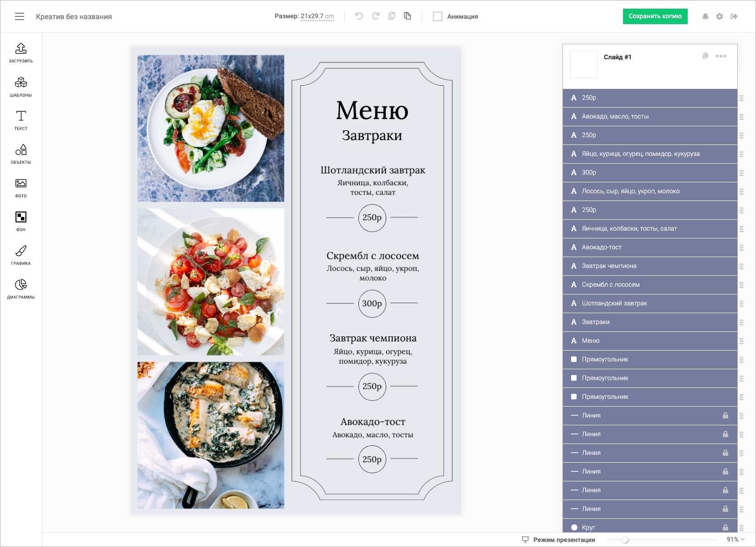
Task: Select the Text (Текст) tool
Action: (x=21, y=120)
